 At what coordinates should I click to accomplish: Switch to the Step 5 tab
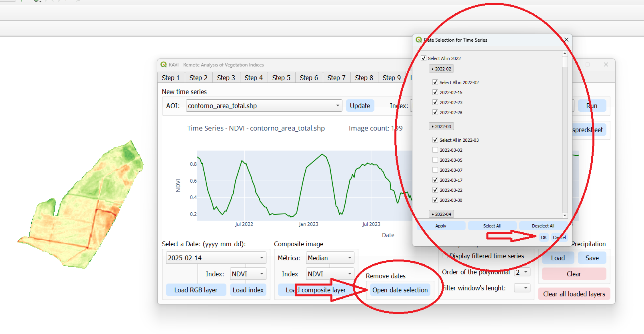(x=281, y=78)
